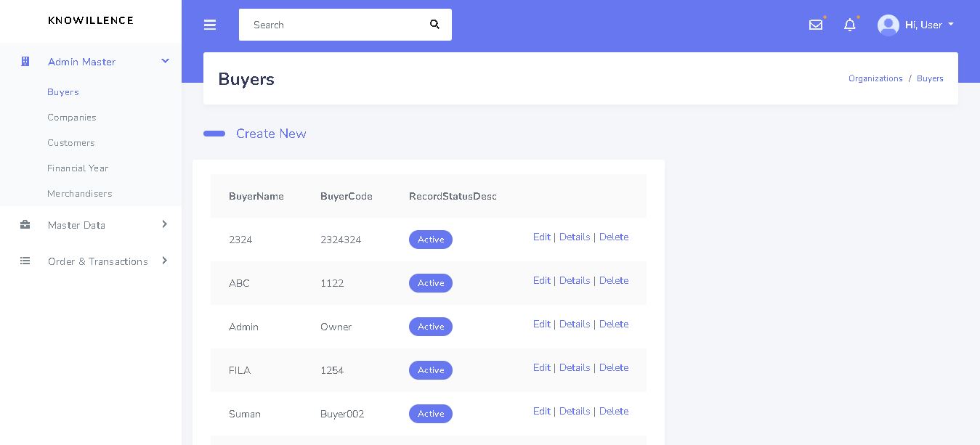980x445 pixels.
Task: Delete the Admin buyer
Action: pos(614,324)
